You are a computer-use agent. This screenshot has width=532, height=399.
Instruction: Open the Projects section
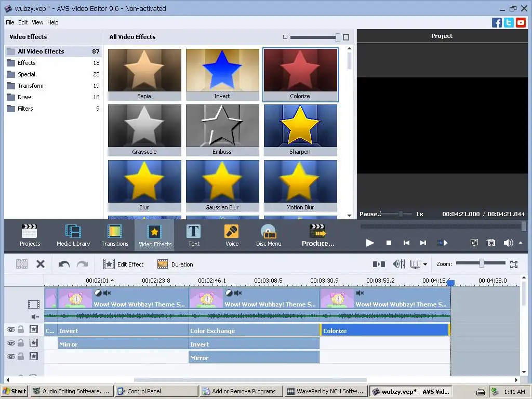click(30, 235)
